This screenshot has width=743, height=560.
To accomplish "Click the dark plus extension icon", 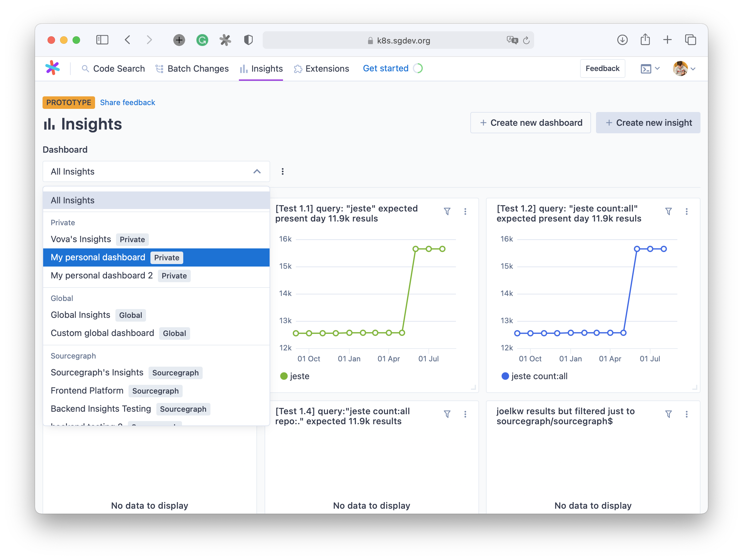I will click(x=179, y=40).
